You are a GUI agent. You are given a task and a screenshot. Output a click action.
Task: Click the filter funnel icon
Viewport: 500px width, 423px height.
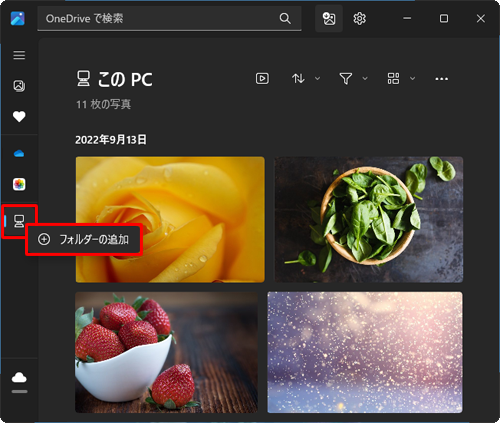tap(346, 79)
